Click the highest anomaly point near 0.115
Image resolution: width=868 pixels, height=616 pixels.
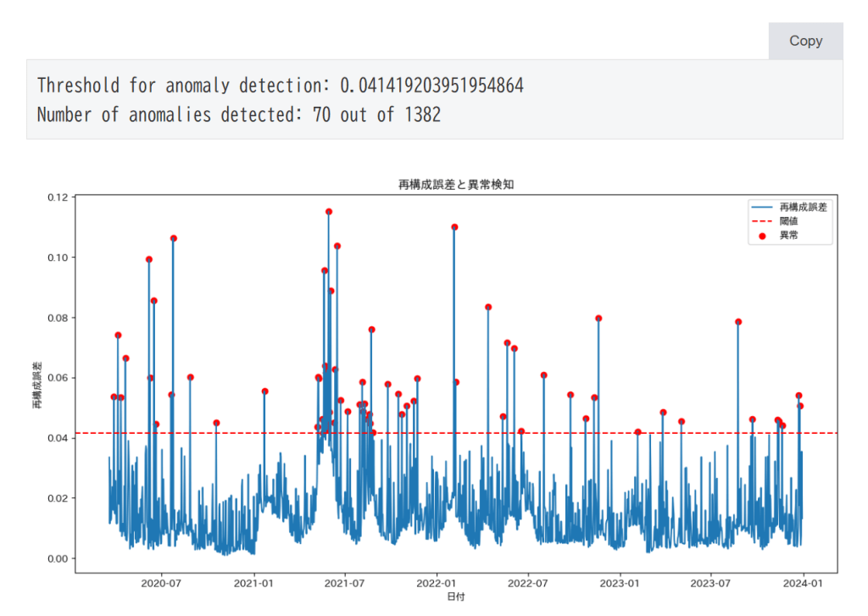click(329, 212)
